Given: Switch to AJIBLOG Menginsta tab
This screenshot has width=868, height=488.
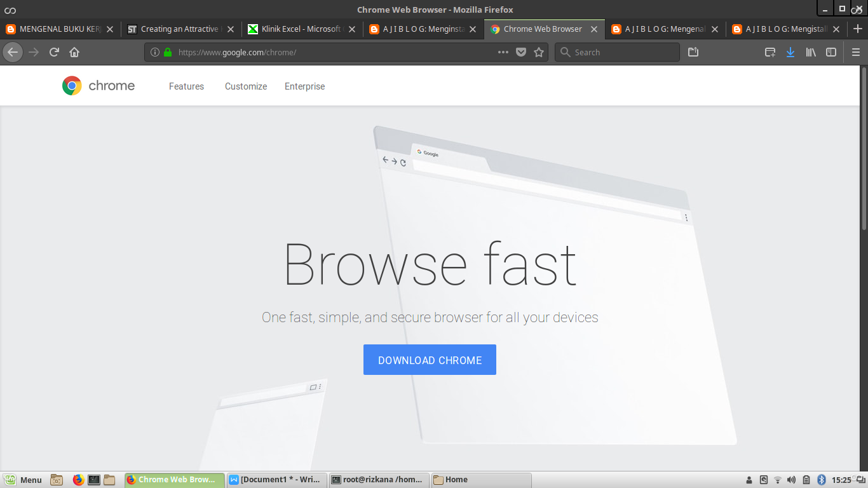Looking at the screenshot, I should pos(423,29).
